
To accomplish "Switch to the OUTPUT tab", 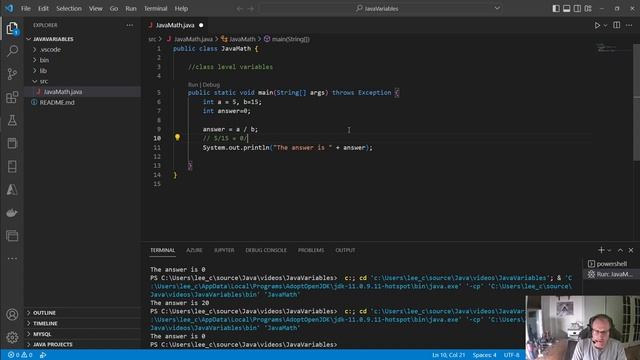I will tap(345, 250).
